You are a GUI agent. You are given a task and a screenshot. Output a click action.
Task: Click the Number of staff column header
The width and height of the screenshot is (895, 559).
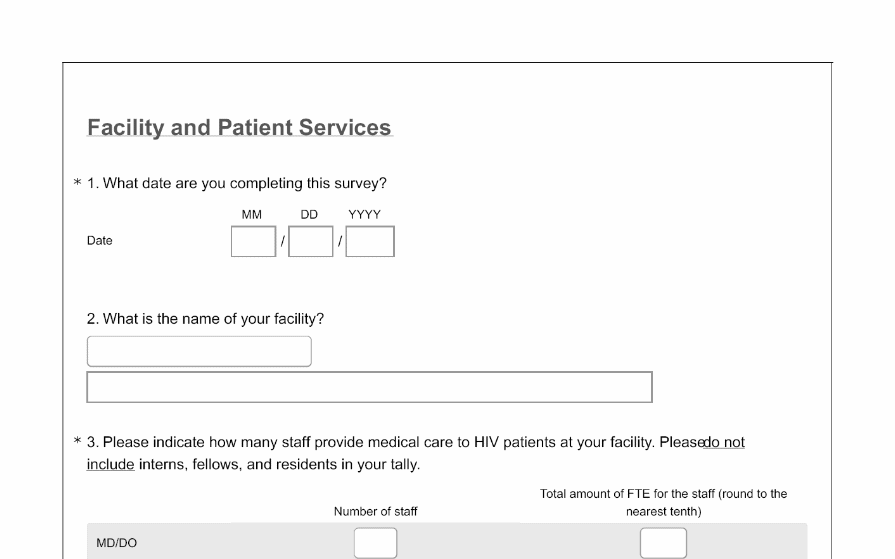[375, 511]
